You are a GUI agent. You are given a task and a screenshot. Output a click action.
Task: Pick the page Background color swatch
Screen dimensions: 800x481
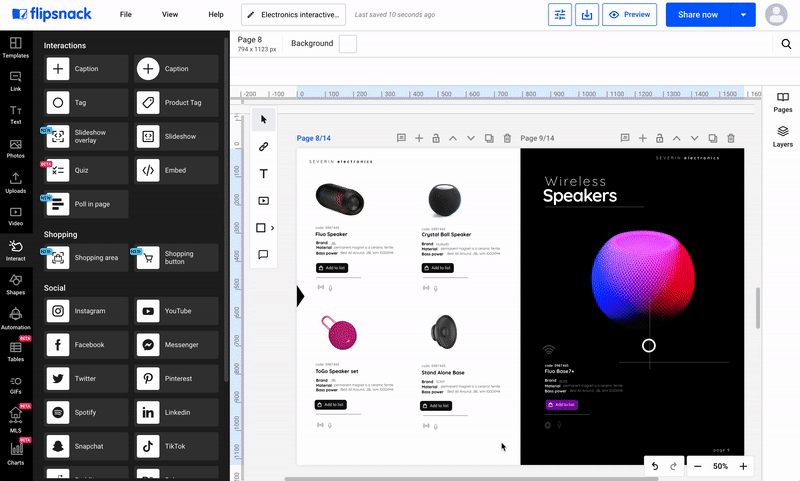coord(348,44)
